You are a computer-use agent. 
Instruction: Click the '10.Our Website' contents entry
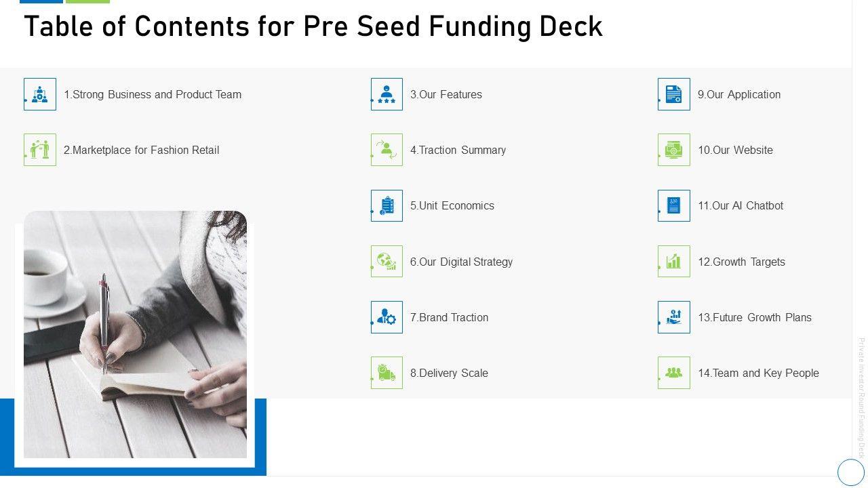pos(735,150)
